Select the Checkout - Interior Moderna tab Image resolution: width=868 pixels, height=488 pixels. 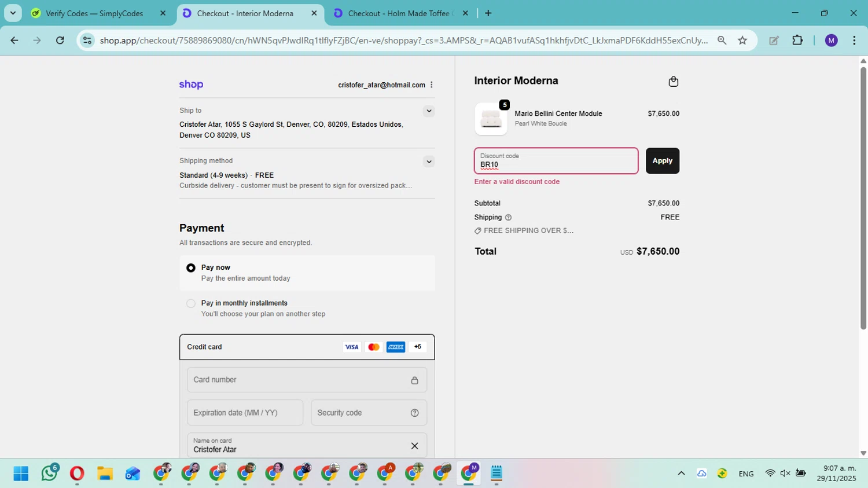pyautogui.click(x=245, y=13)
